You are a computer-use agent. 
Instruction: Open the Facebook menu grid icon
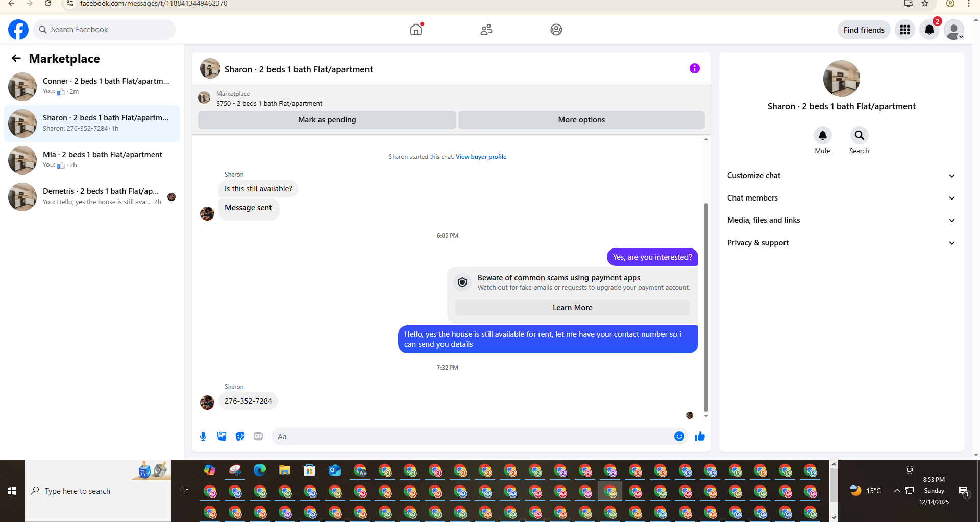point(905,30)
